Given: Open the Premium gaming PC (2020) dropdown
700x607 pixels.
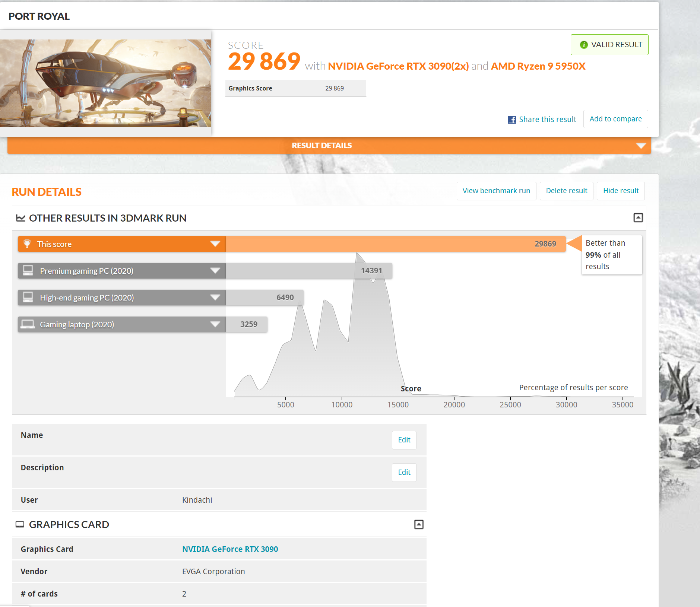Looking at the screenshot, I should click(x=215, y=271).
